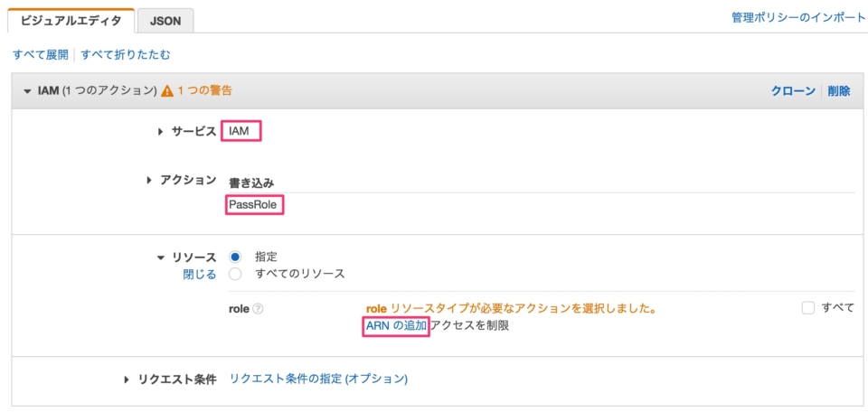Select the すべてのリソース radio button
Viewport: 868px width, 412px height.
(235, 274)
